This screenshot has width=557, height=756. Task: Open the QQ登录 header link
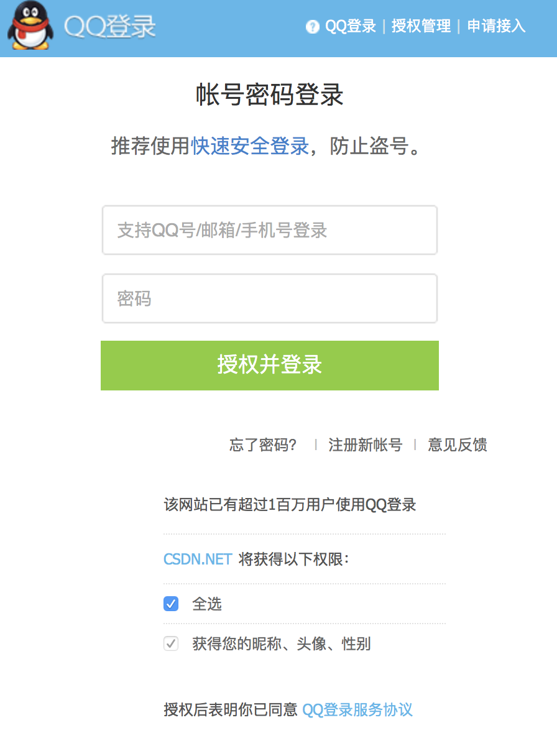351,26
